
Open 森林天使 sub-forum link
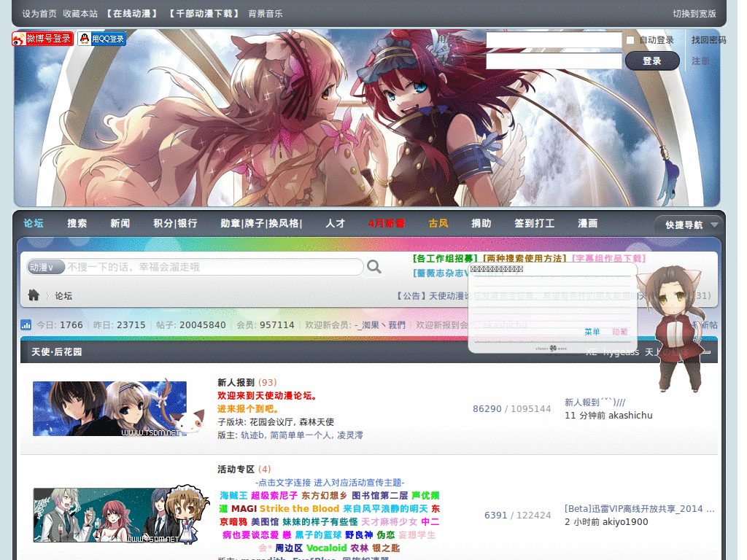point(317,422)
